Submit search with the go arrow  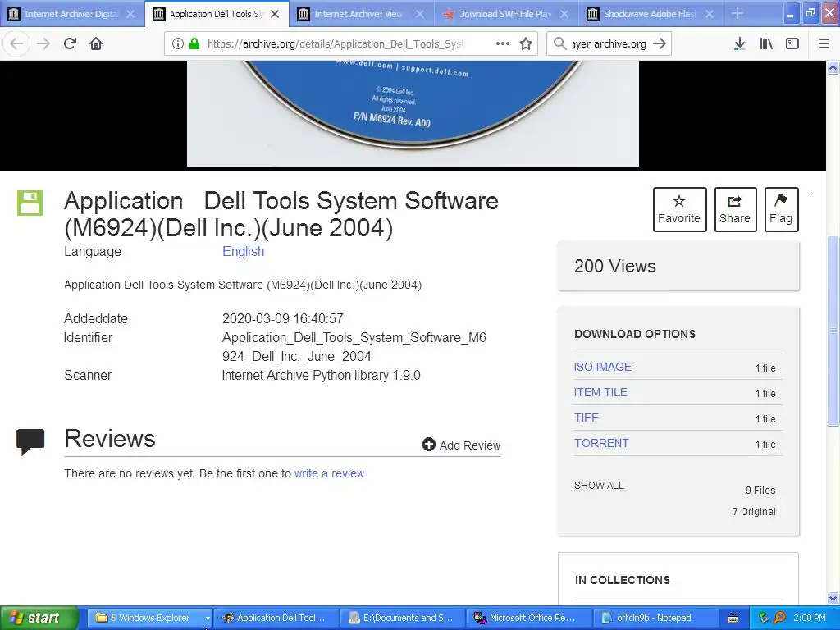coord(660,44)
